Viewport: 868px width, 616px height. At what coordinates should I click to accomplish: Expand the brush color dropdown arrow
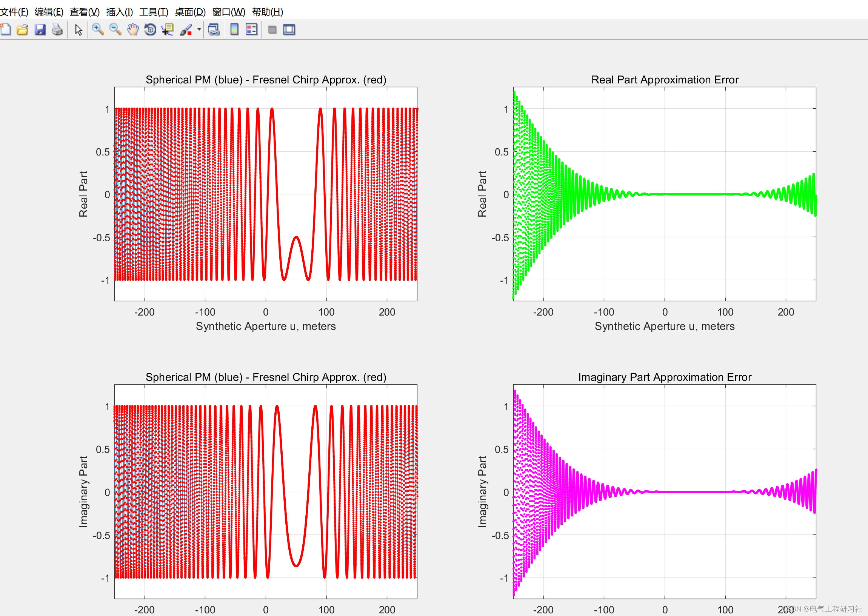[x=199, y=29]
